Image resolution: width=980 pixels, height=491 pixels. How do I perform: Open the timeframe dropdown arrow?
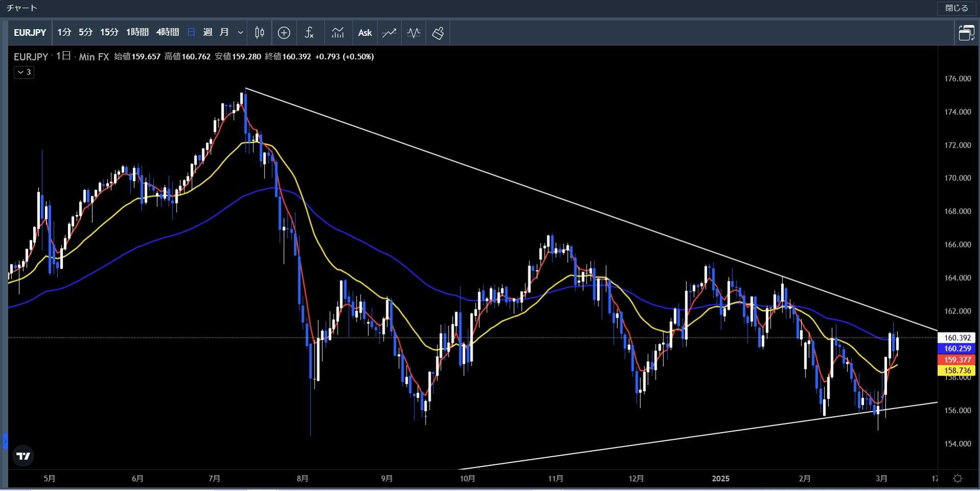240,33
